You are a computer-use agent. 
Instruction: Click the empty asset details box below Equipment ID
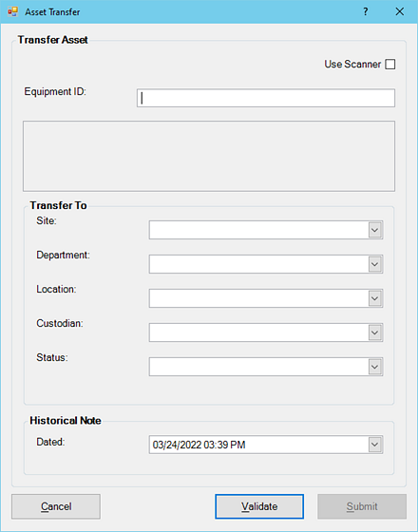click(x=209, y=156)
